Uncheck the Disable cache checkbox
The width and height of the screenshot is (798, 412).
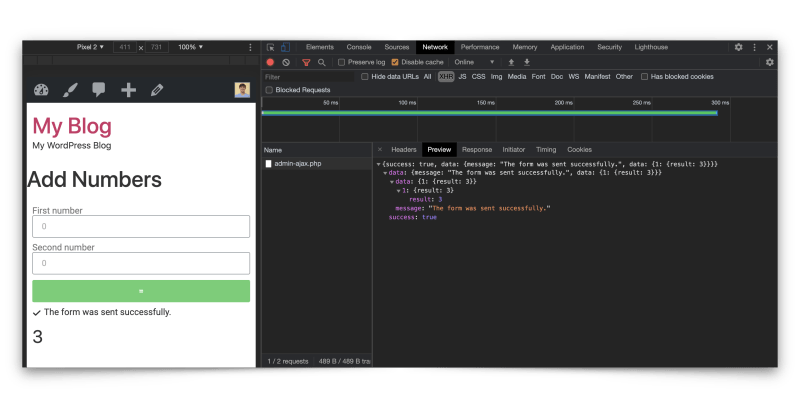[x=394, y=62]
